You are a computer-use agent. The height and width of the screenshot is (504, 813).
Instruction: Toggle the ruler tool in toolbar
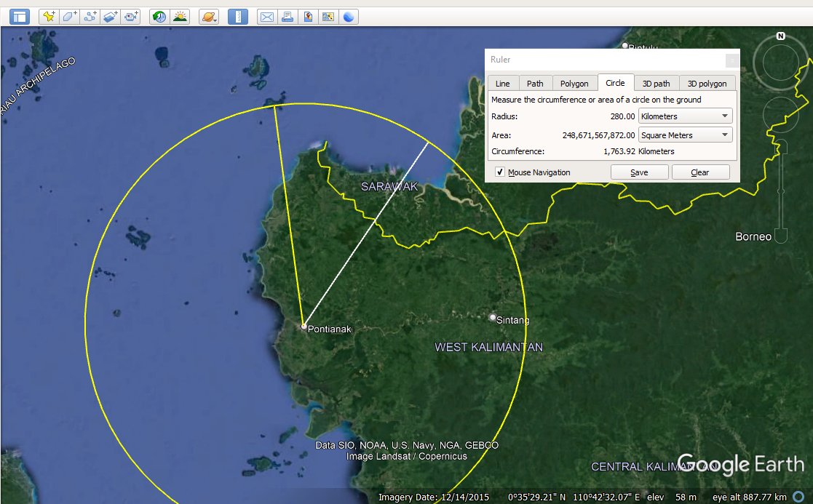238,17
